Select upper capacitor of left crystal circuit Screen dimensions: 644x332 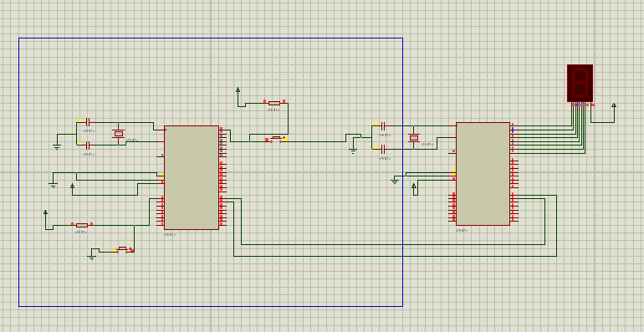click(87, 122)
